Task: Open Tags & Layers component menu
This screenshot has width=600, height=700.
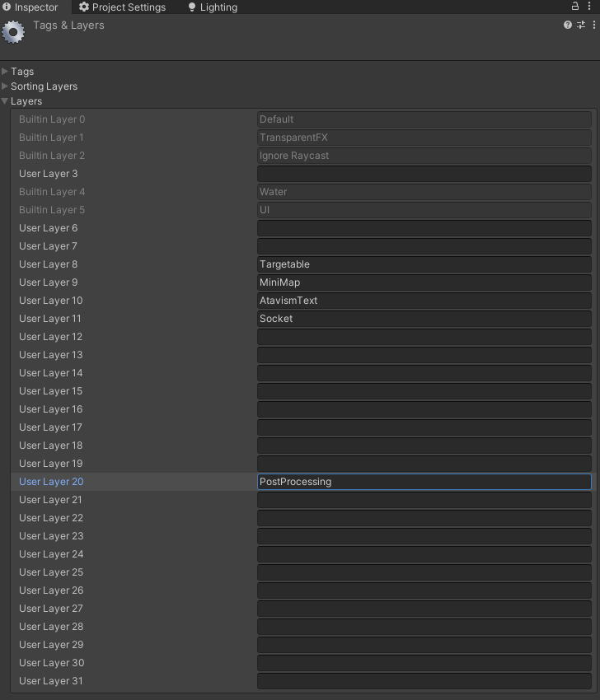Action: point(593,26)
